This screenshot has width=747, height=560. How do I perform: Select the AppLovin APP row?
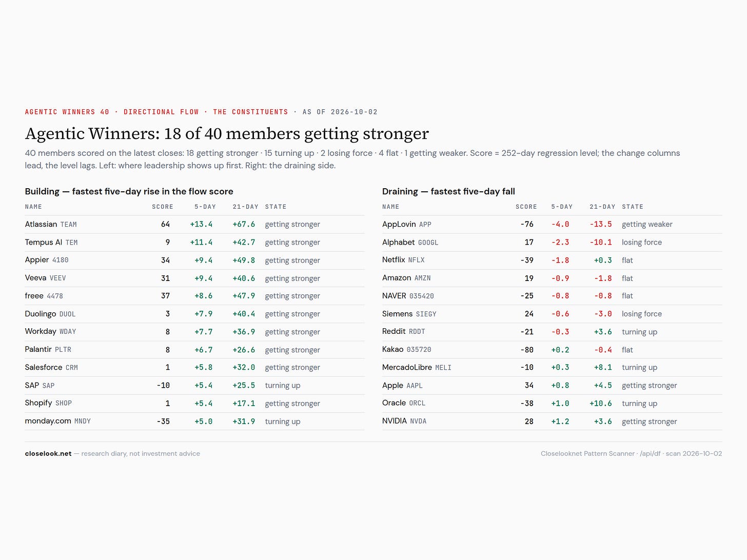(552, 224)
